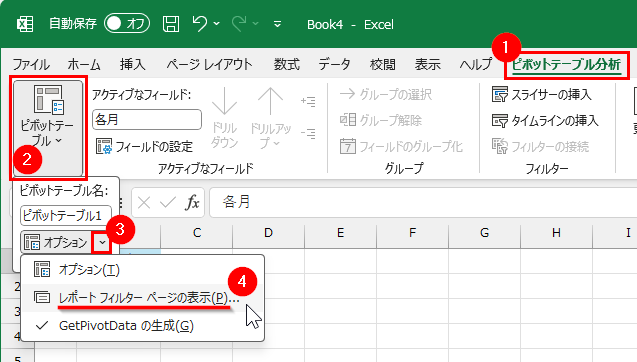The image size is (637, 362).
Task: Expand the オプション dropdown arrow
Action: 102,243
